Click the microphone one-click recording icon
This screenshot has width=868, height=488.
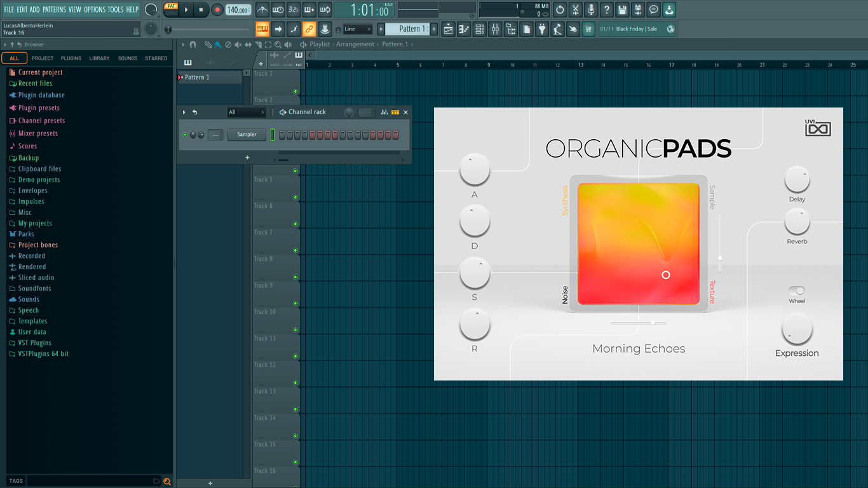point(591,10)
